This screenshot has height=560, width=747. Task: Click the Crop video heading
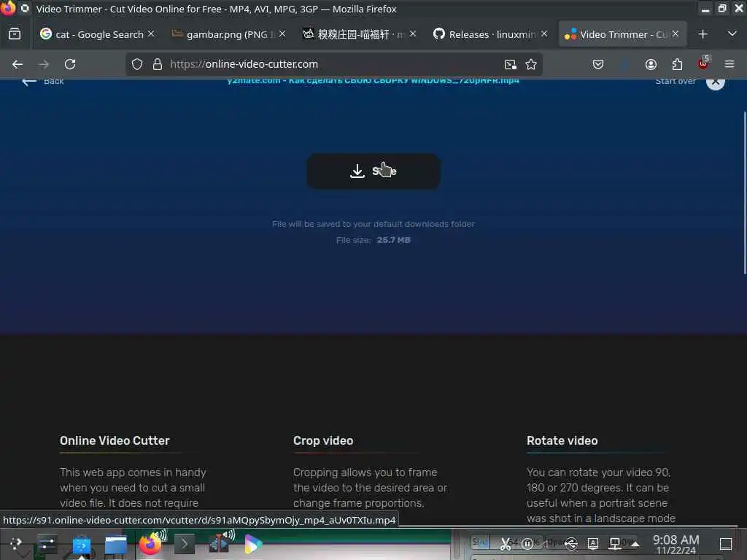pyautogui.click(x=323, y=440)
